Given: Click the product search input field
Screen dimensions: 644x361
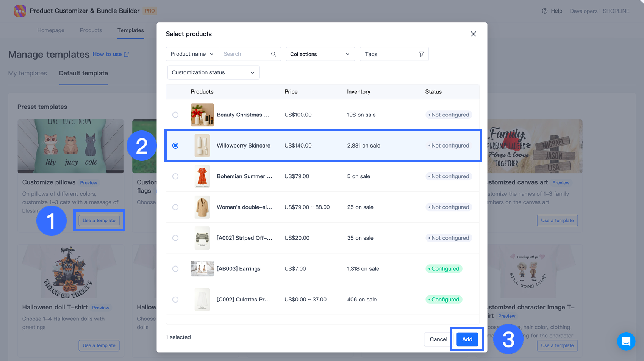Looking at the screenshot, I should click(245, 54).
